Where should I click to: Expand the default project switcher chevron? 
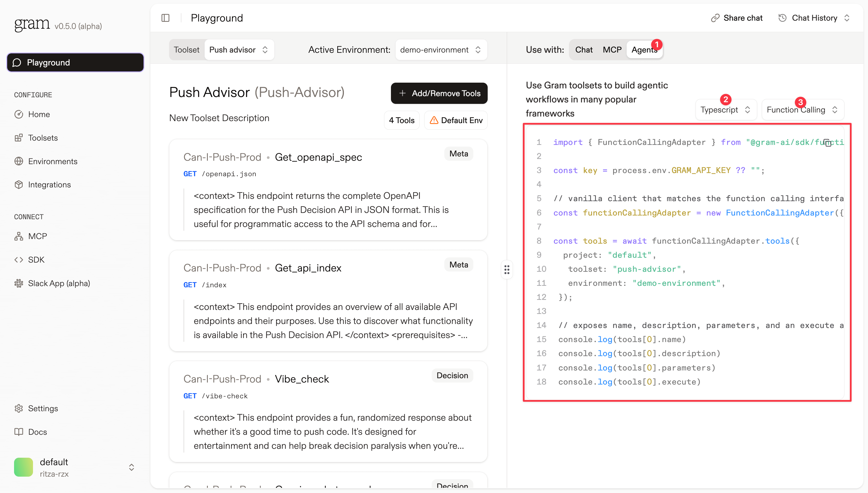click(131, 467)
